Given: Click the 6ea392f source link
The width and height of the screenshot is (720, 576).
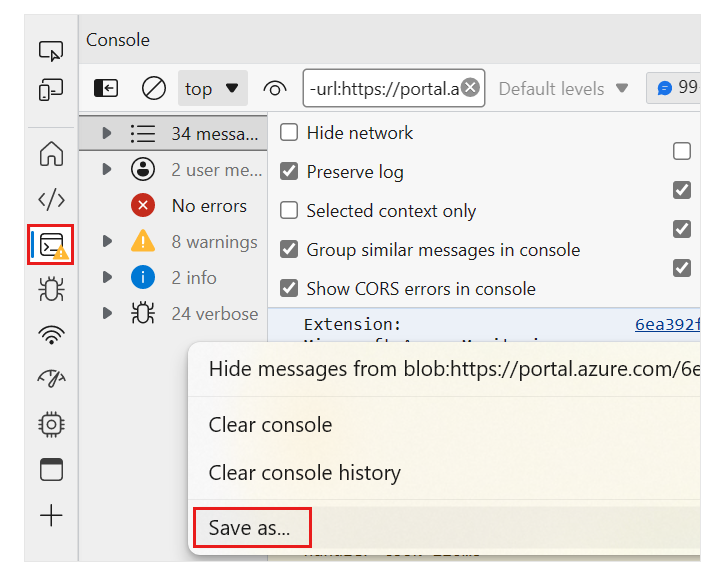Looking at the screenshot, I should (667, 324).
